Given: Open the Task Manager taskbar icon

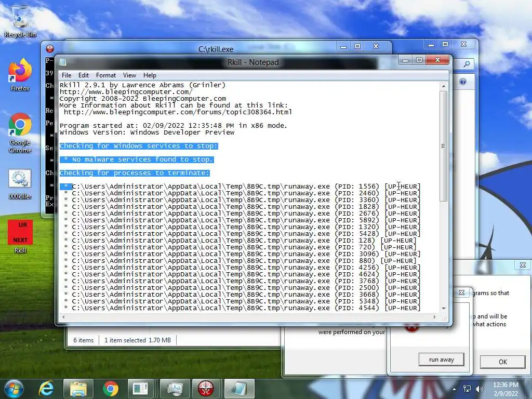Looking at the screenshot, I should coord(175,389).
